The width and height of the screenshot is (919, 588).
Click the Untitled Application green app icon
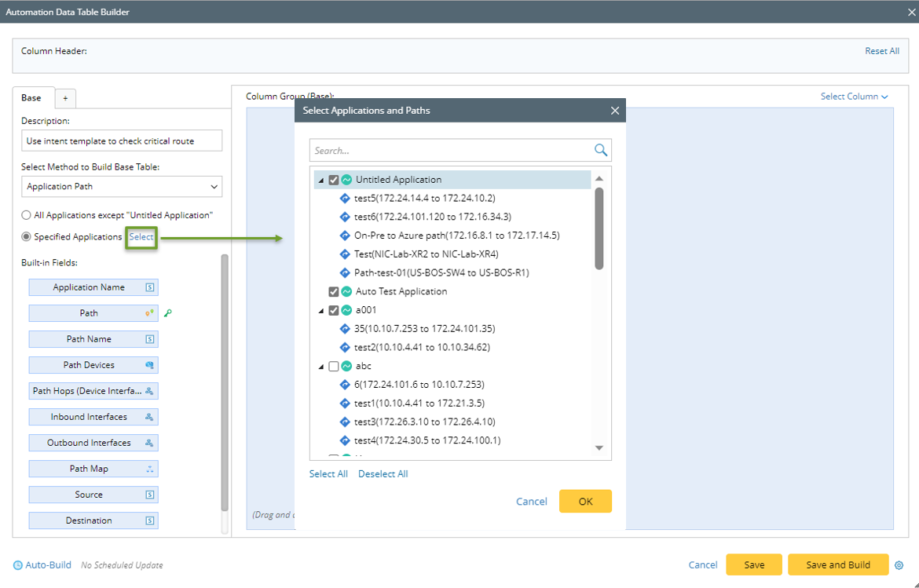tap(346, 180)
